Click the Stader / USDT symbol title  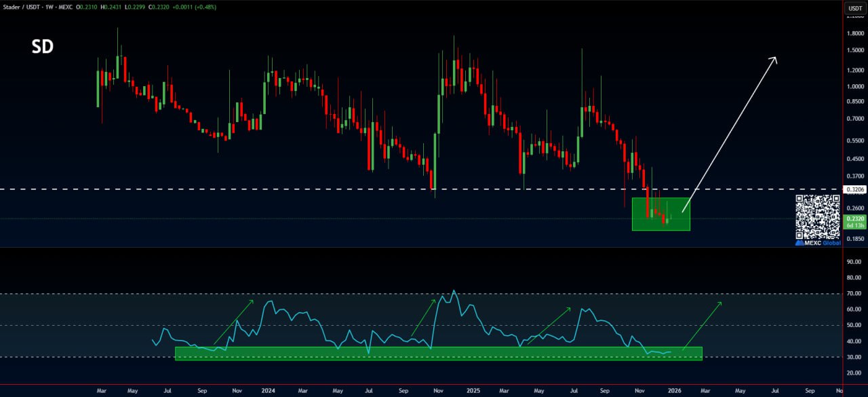click(x=22, y=7)
